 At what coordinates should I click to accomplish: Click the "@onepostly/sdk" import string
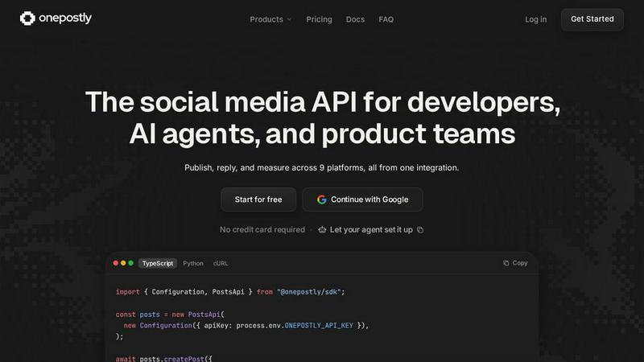point(309,292)
